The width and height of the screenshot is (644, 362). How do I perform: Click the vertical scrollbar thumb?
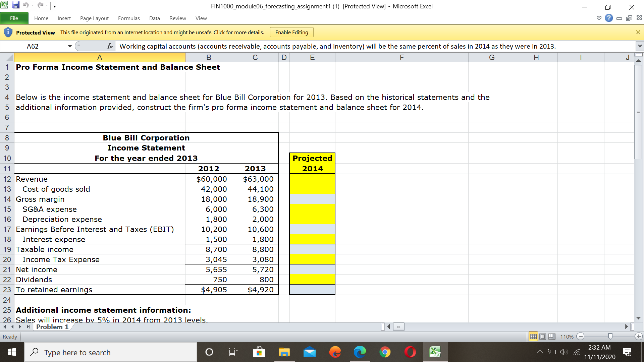click(638, 112)
